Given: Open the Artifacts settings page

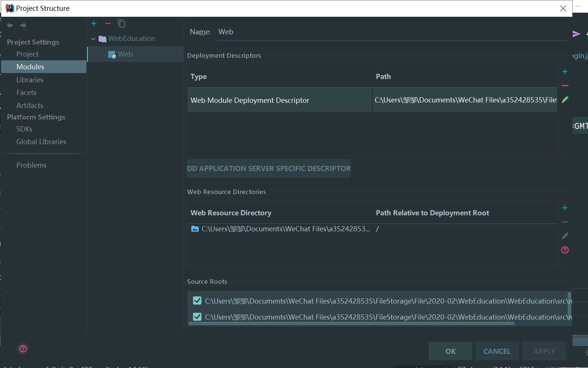Looking at the screenshot, I should click(x=30, y=105).
